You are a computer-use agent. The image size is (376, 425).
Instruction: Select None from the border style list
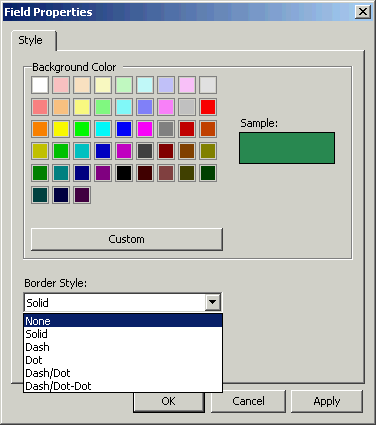tap(123, 321)
